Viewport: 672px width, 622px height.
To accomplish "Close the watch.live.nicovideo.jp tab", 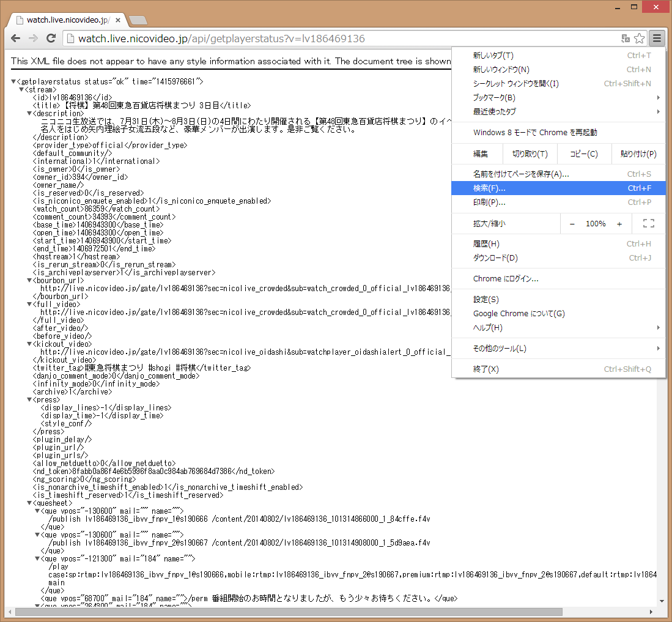I will [x=118, y=20].
